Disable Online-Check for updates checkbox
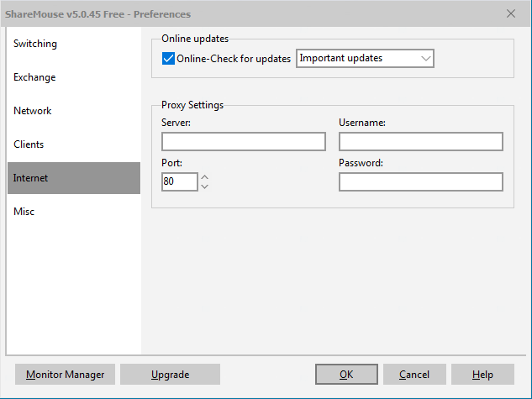This screenshot has height=399, width=532. [x=168, y=59]
